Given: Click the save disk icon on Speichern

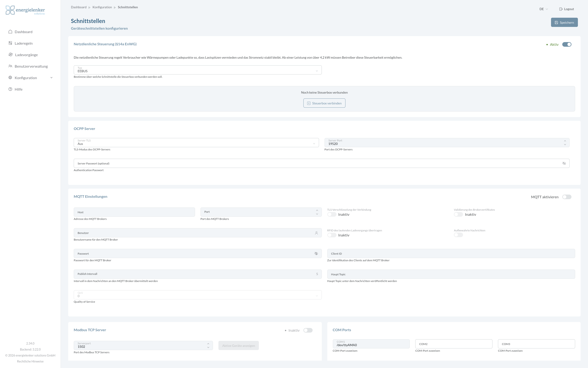Looking at the screenshot, I should 556,22.
